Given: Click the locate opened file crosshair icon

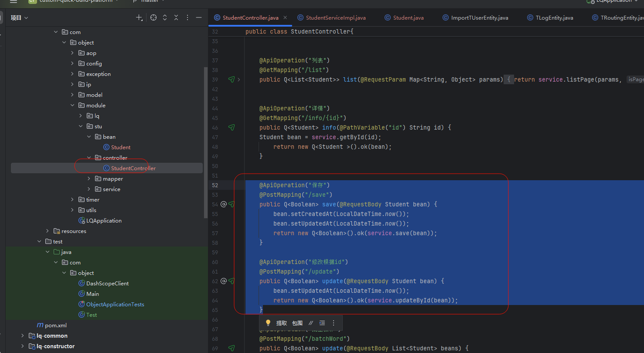Looking at the screenshot, I should pyautogui.click(x=153, y=17).
